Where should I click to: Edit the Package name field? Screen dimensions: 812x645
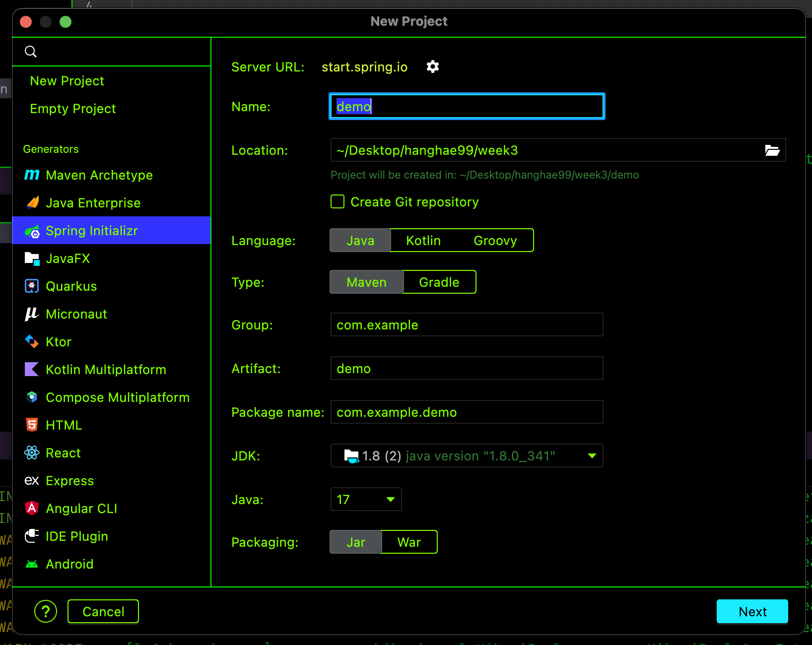(x=467, y=412)
